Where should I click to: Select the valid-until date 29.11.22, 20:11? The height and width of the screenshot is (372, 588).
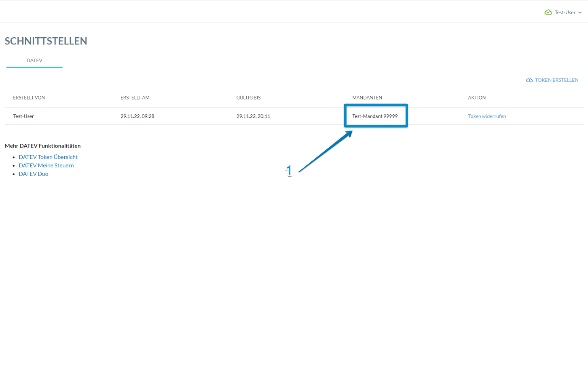coord(253,116)
